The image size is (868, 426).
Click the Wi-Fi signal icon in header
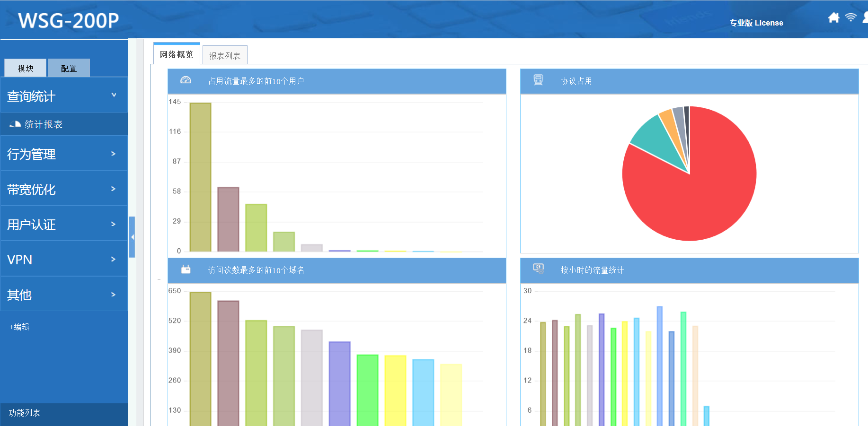pos(850,17)
